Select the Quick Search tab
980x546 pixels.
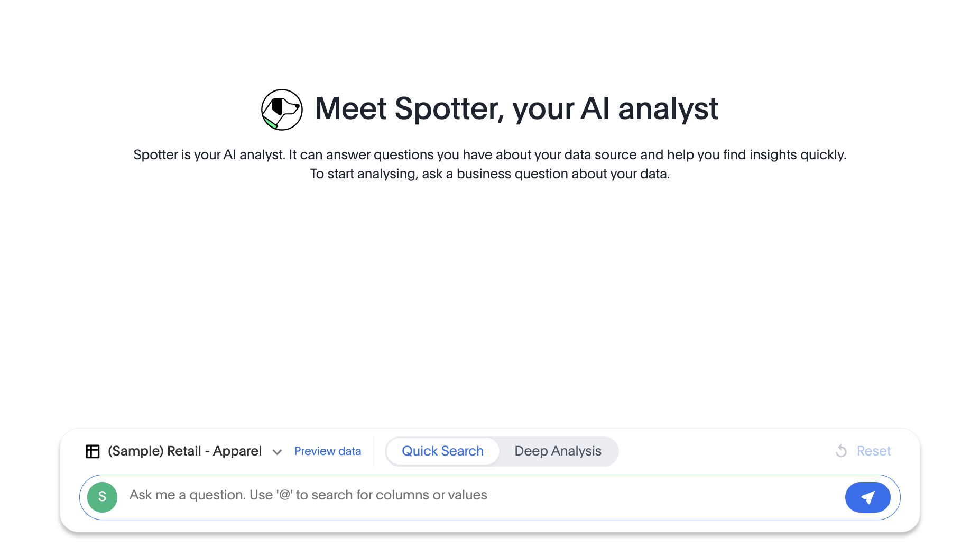[442, 451]
